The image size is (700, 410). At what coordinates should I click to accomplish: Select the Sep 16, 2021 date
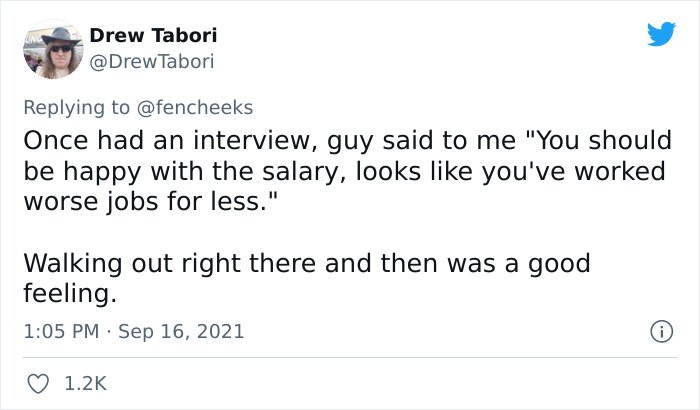[x=181, y=330]
